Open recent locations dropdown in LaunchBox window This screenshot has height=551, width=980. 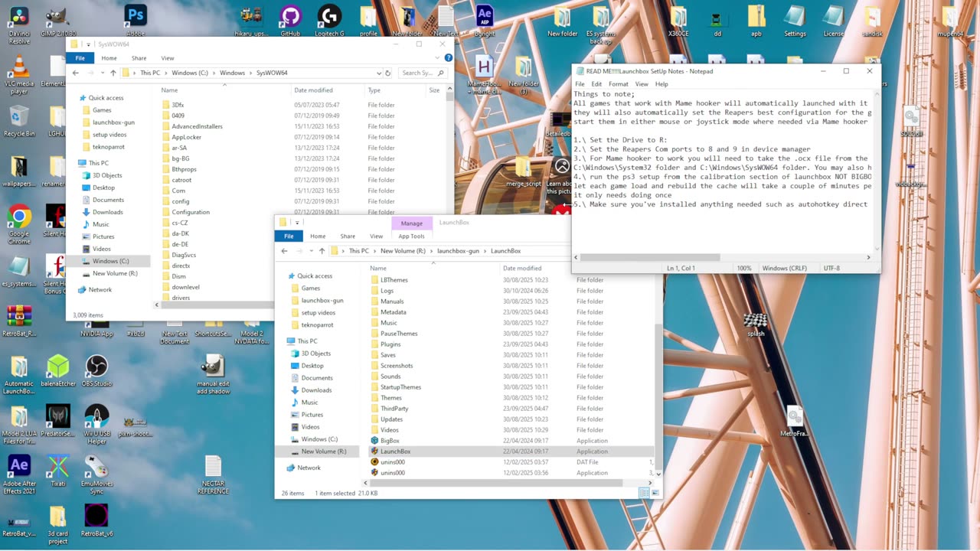[310, 251]
